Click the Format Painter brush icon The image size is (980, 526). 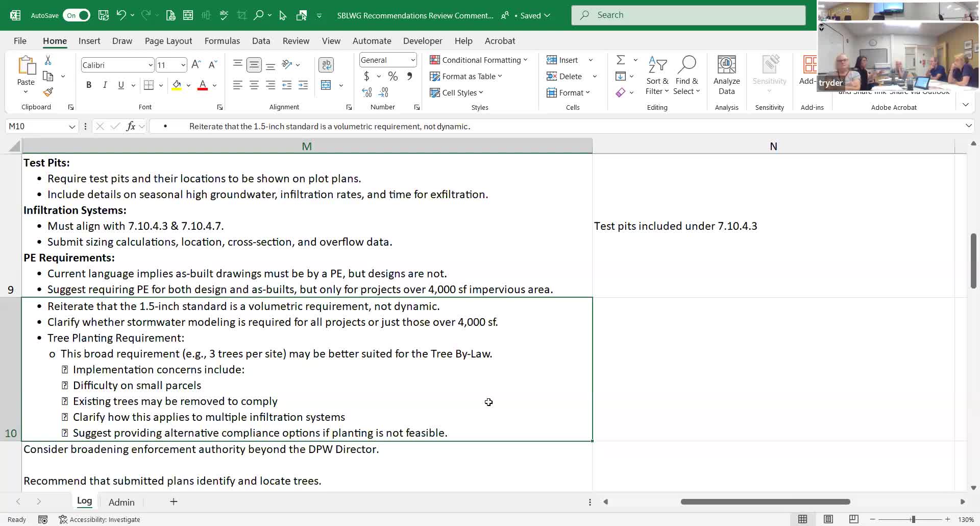(x=48, y=92)
